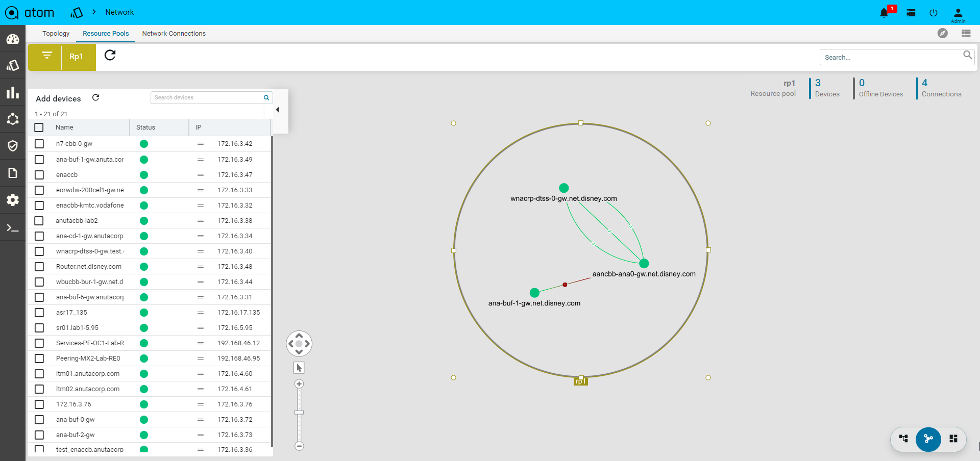Refresh the resource pool view
The width and height of the screenshot is (980, 461).
pos(110,55)
